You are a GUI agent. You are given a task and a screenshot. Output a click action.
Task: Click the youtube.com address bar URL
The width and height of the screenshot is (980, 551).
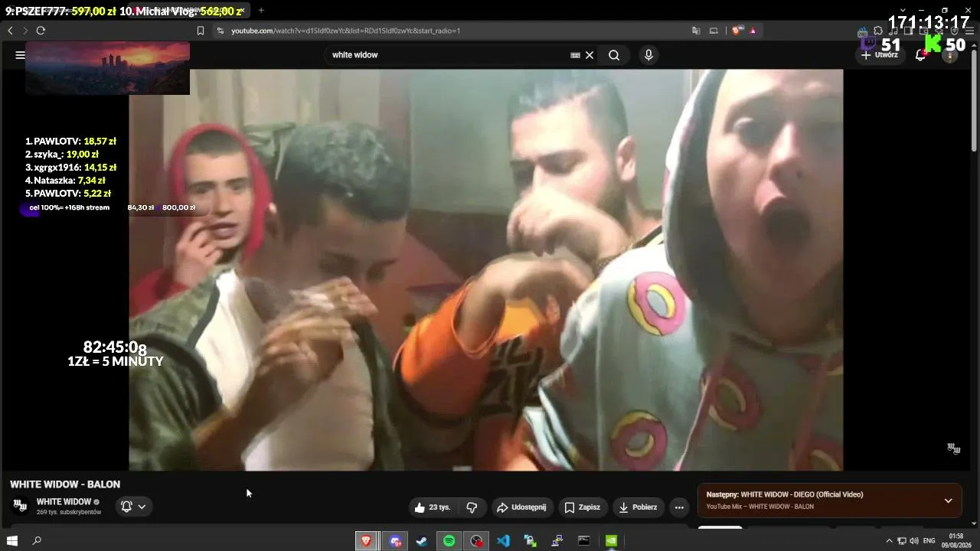[345, 31]
